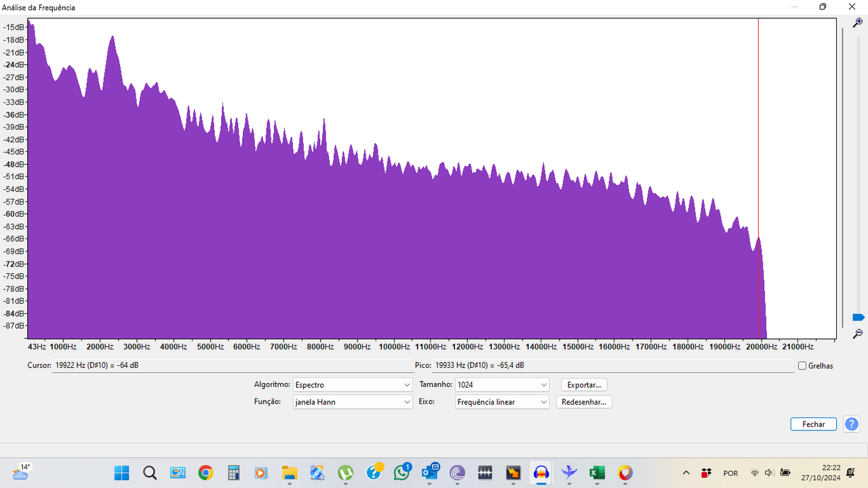
Task: Open the weather widget showing 14°
Action: (22, 472)
